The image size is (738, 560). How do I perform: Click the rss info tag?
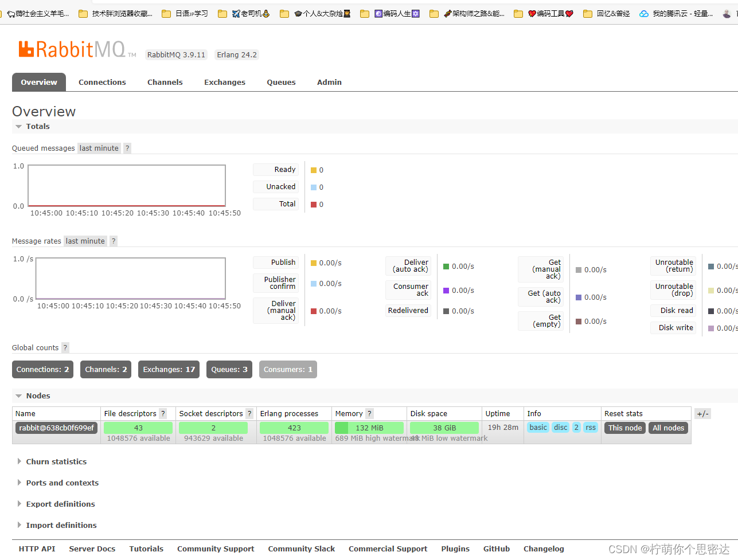coord(591,427)
